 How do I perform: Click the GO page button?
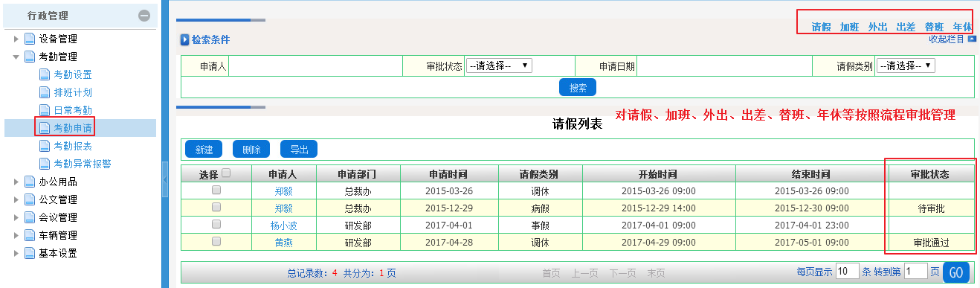[x=957, y=272]
